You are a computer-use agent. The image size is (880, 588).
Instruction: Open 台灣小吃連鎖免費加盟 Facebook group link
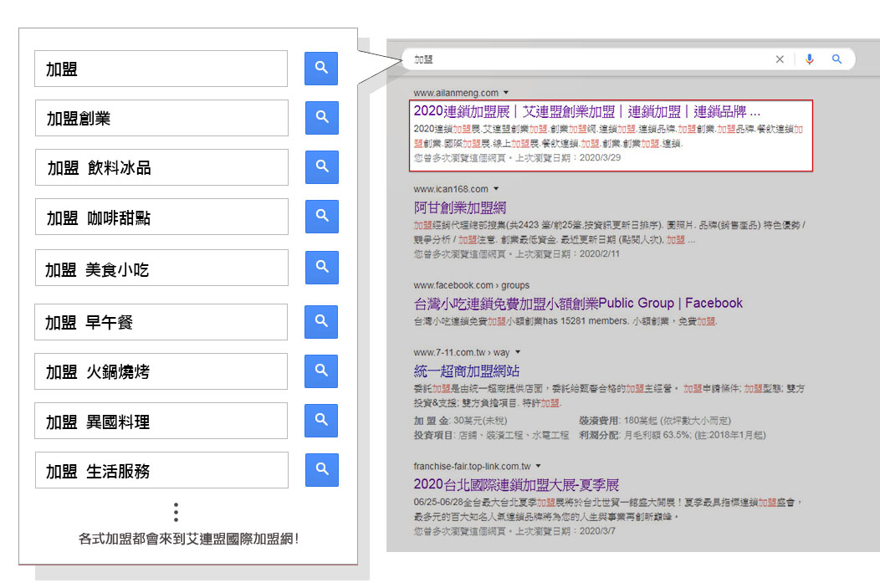coord(578,303)
